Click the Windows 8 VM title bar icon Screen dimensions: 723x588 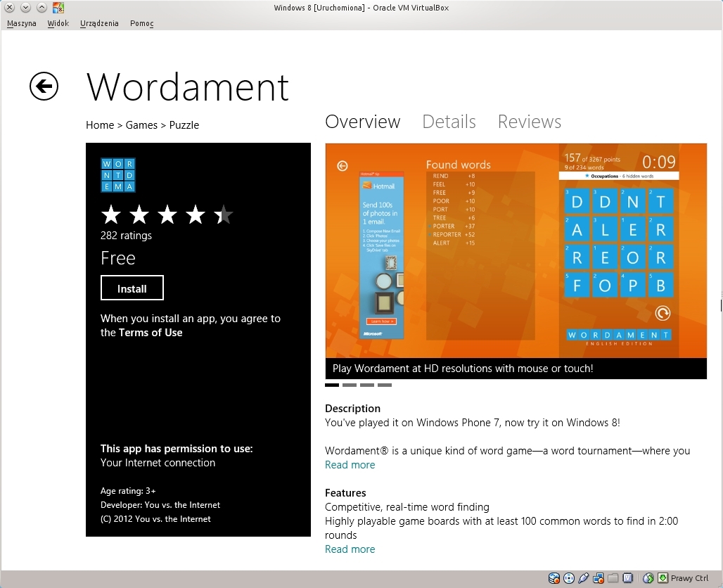(x=58, y=7)
